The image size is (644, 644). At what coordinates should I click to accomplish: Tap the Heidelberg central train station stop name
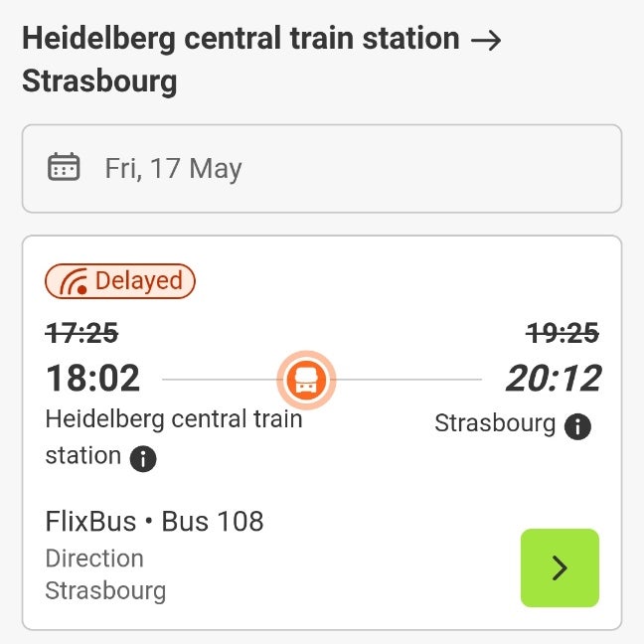pyautogui.click(x=173, y=418)
